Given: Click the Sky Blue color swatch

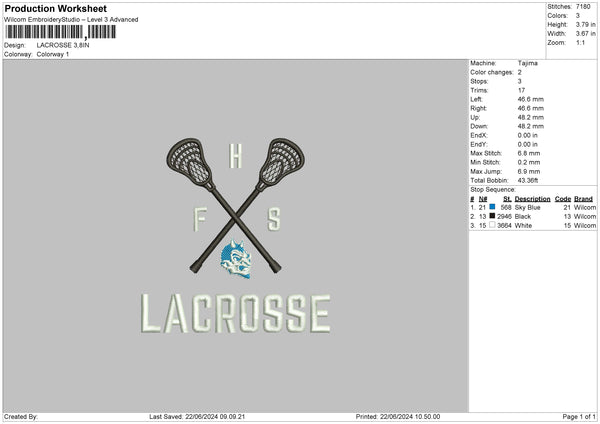Looking at the screenshot, I should pos(492,207).
